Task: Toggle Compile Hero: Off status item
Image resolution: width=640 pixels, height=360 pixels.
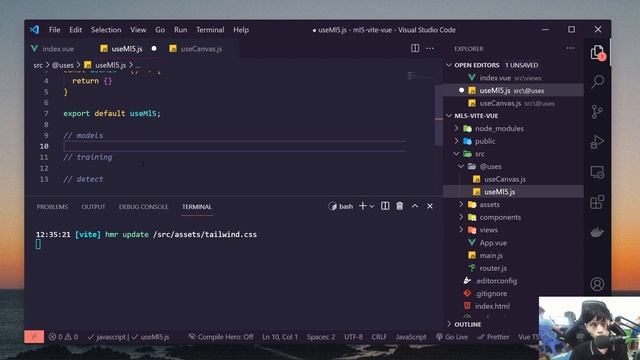Action: (x=220, y=337)
